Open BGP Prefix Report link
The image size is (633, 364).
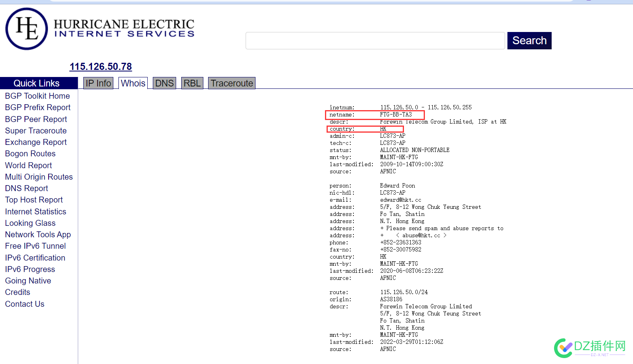[x=38, y=107]
